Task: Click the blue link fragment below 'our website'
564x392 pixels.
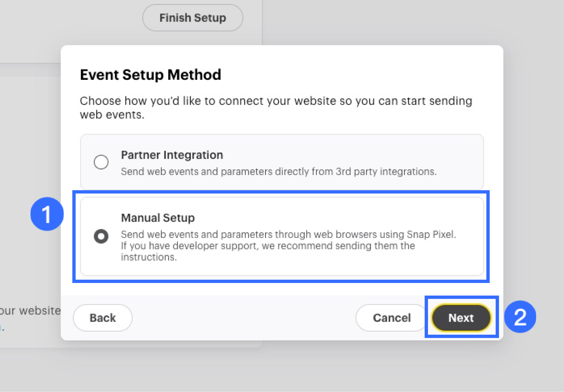Action: click(2, 328)
